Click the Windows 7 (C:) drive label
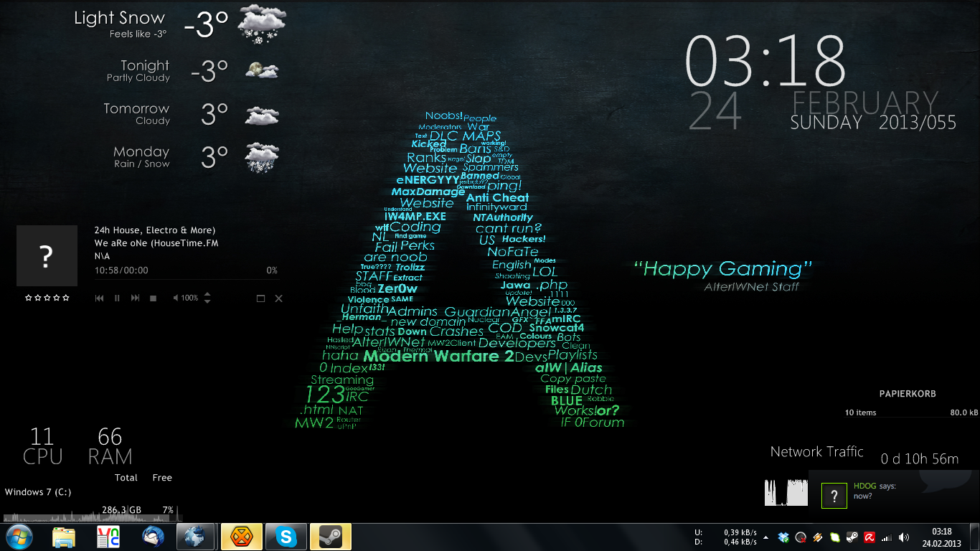 (x=38, y=492)
